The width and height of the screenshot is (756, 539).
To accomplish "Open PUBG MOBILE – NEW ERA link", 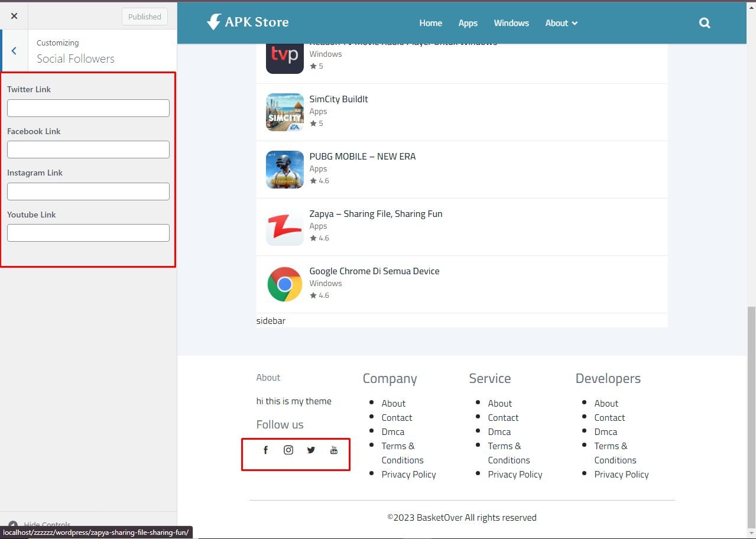I will click(x=362, y=157).
